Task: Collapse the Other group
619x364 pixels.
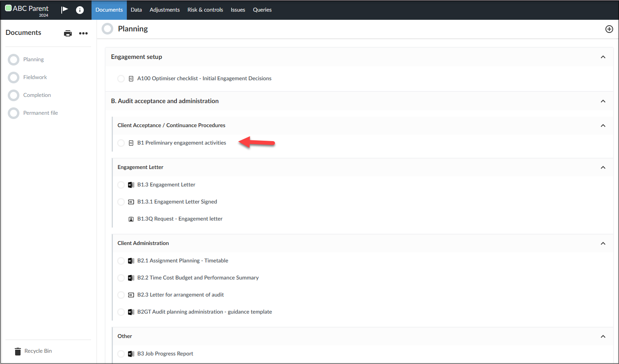Action: pyautogui.click(x=603, y=336)
